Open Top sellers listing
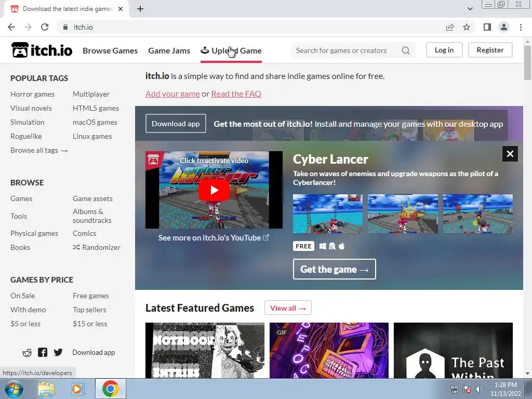The width and height of the screenshot is (532, 399). pos(89,310)
